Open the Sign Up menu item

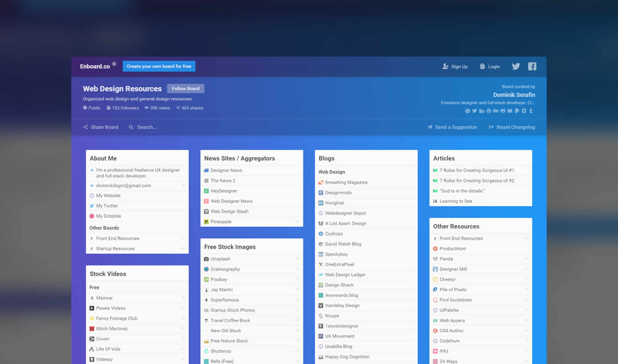click(455, 66)
